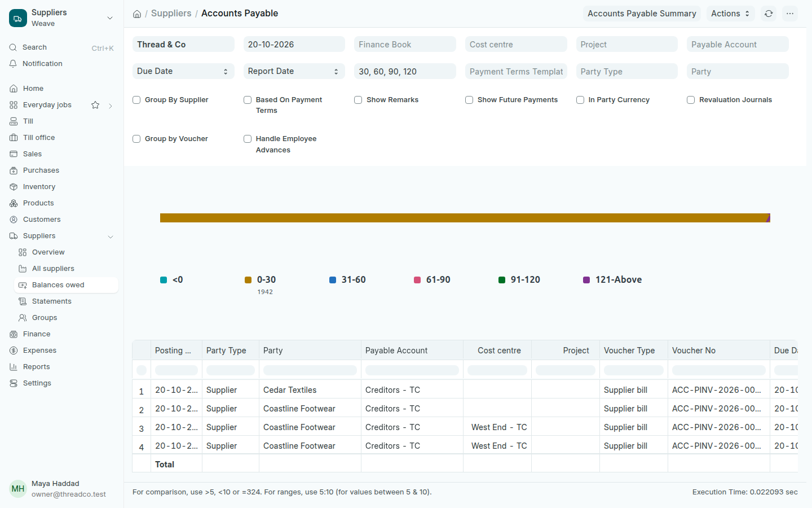
Task: Toggle the 0-30 legend swatch
Action: 248,280
